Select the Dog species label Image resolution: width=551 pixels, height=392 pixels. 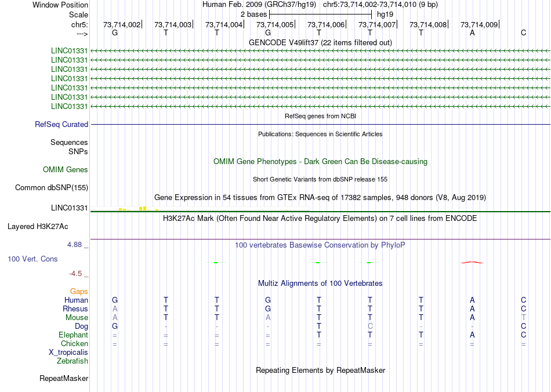click(82, 326)
